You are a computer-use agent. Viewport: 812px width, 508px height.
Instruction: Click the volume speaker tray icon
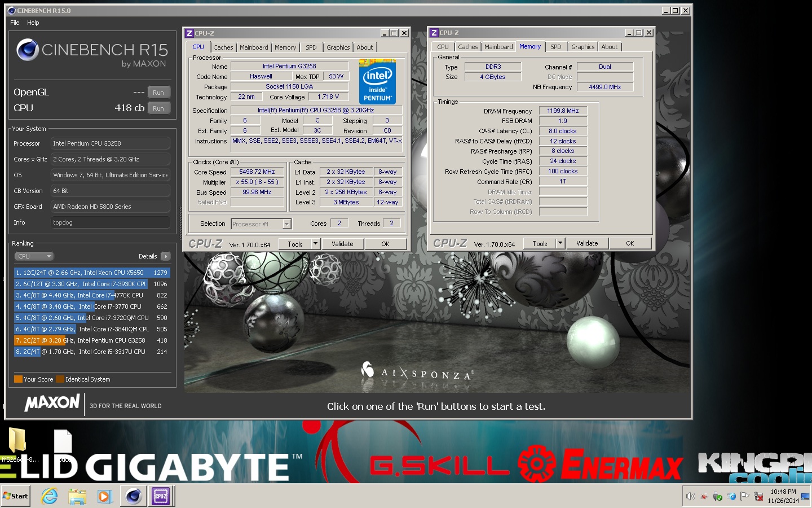coord(690,497)
